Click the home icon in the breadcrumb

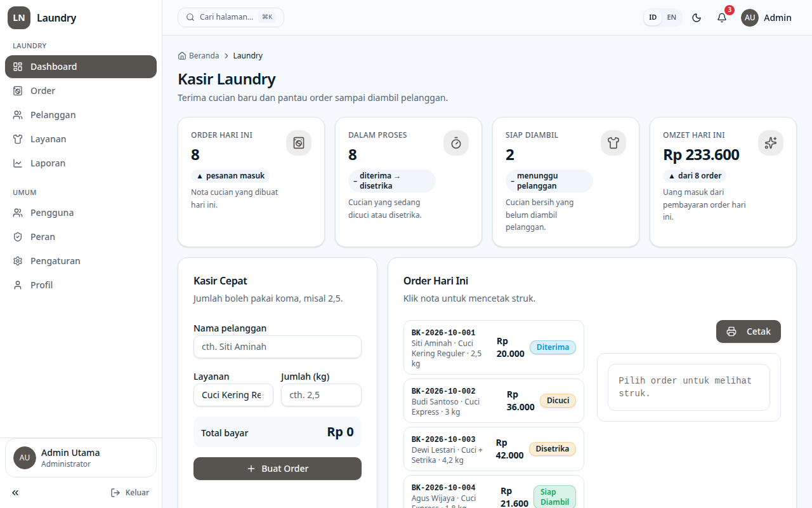coord(182,56)
